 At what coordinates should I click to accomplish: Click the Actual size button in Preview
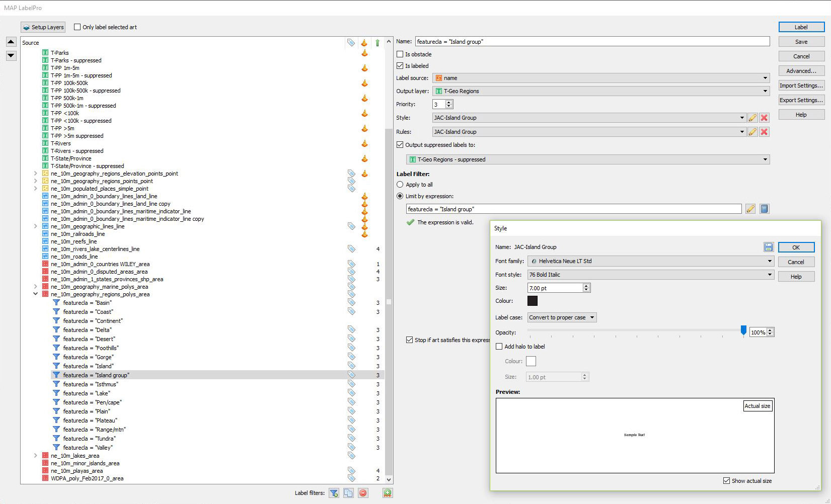click(757, 406)
